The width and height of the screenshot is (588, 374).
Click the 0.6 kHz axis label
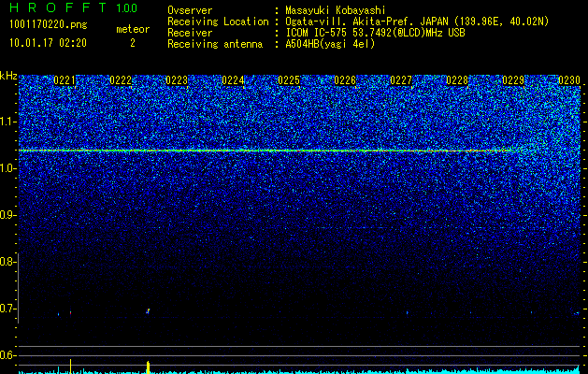tap(7, 355)
